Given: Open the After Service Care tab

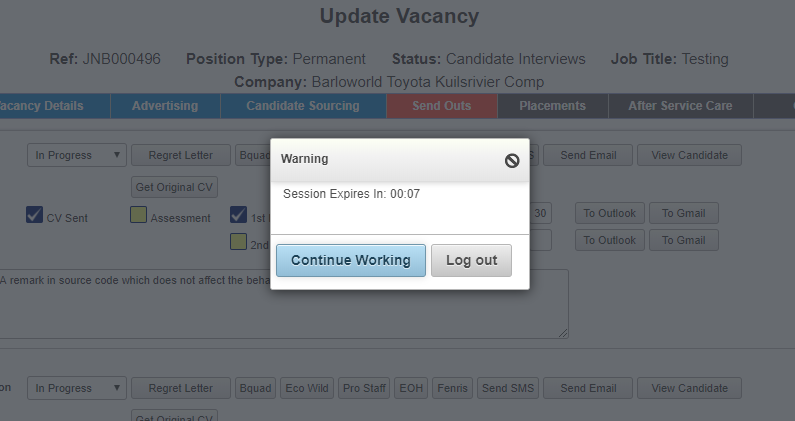Looking at the screenshot, I should pos(680,106).
